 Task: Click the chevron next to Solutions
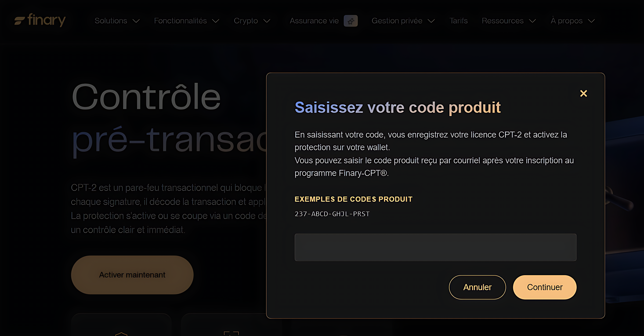pos(136,21)
